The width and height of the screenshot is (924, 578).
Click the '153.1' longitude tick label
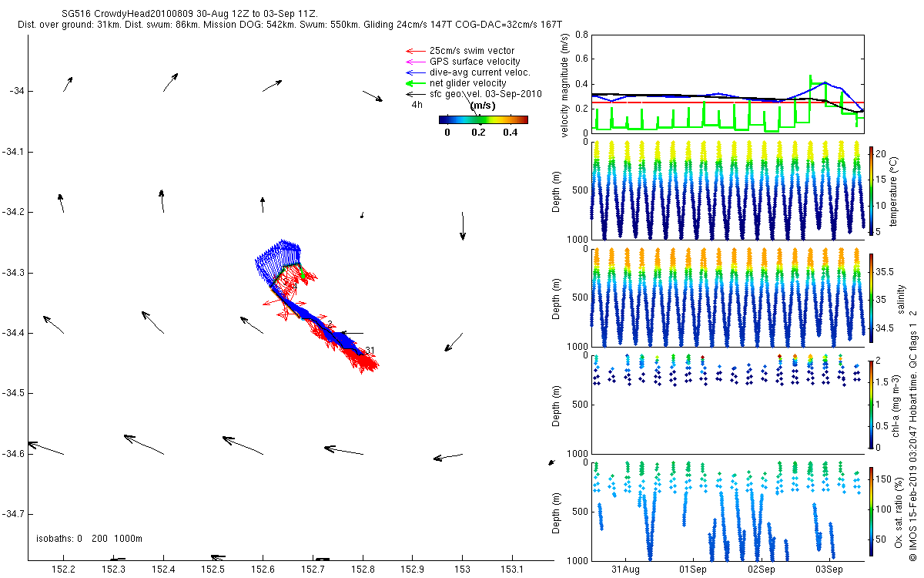tap(512, 570)
